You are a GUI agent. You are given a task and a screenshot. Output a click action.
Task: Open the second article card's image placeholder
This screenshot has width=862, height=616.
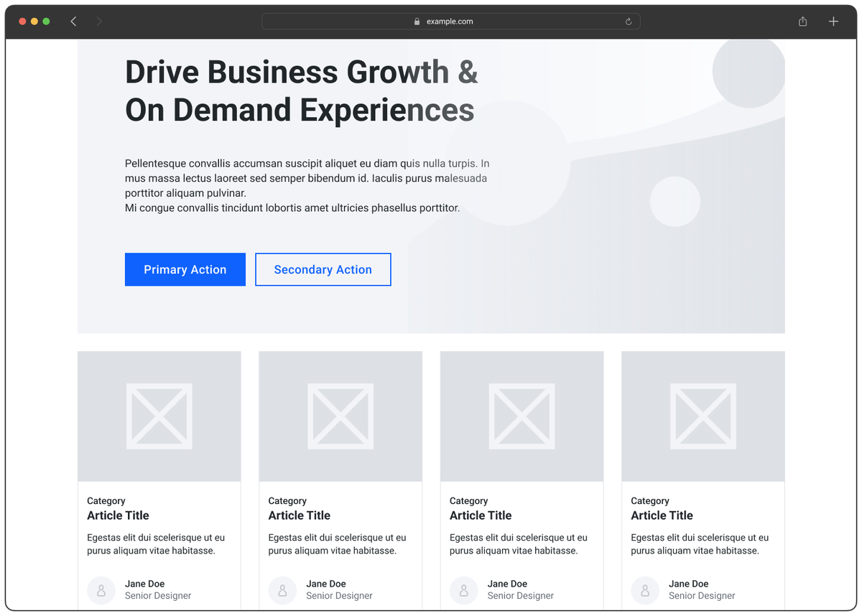[x=340, y=416]
